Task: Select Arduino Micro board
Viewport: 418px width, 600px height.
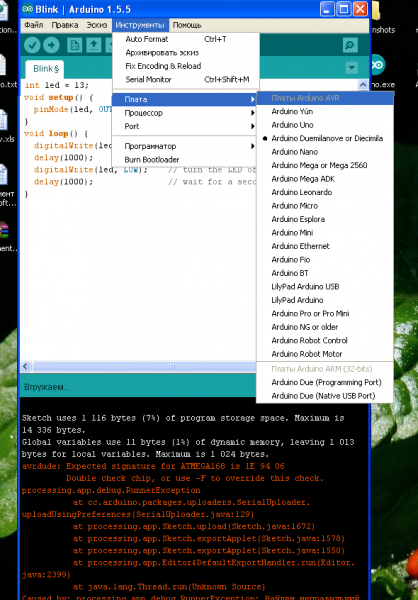Action: click(325, 205)
